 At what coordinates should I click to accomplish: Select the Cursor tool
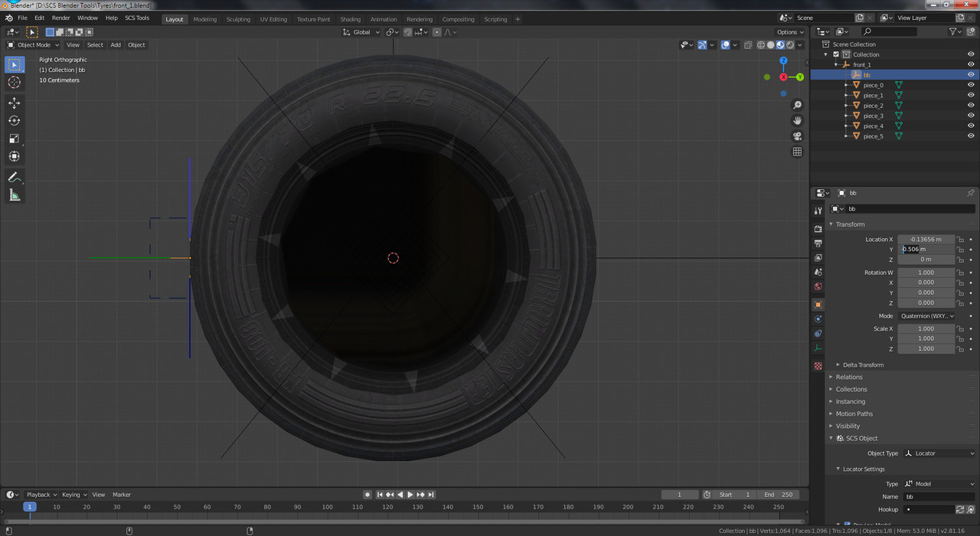click(x=14, y=82)
